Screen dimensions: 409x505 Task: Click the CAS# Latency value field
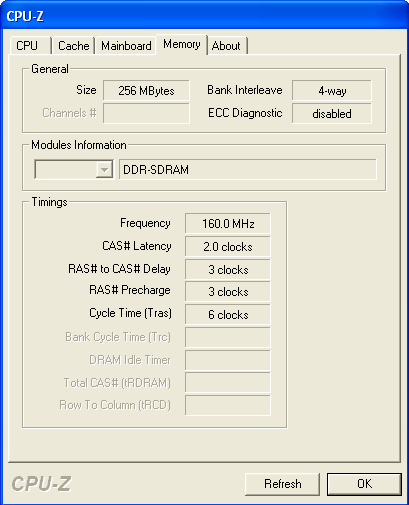click(x=228, y=246)
